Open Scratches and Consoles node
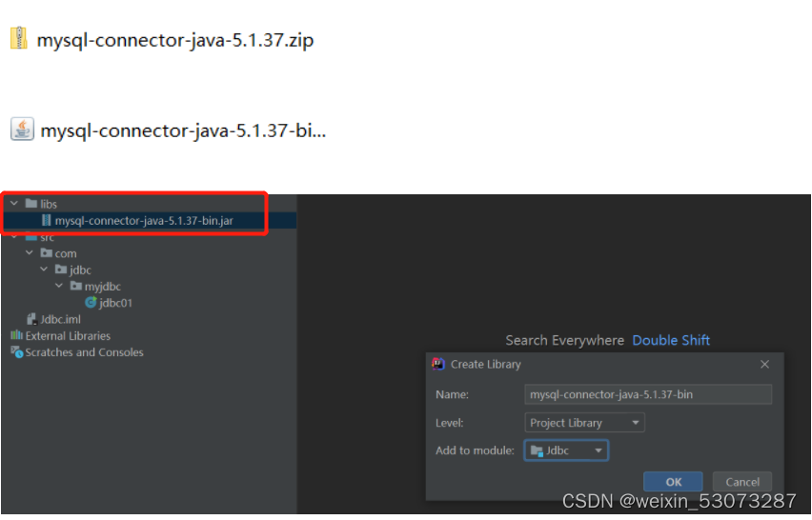This screenshot has width=812, height=520. (x=85, y=352)
